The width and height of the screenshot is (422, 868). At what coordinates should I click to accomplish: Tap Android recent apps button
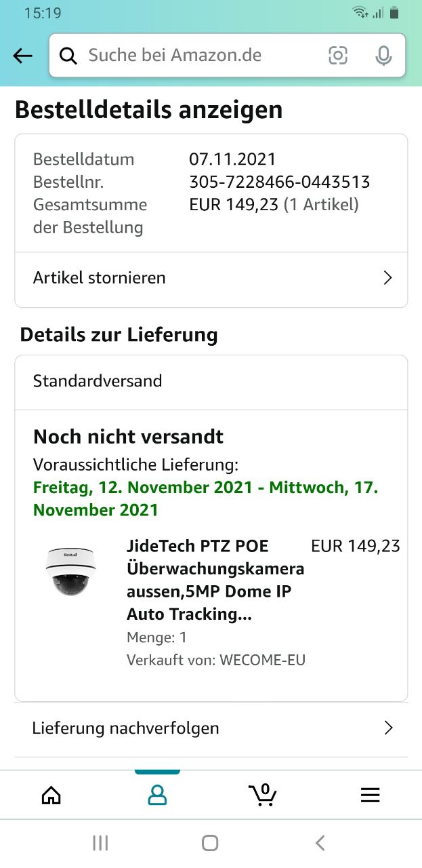[x=100, y=843]
